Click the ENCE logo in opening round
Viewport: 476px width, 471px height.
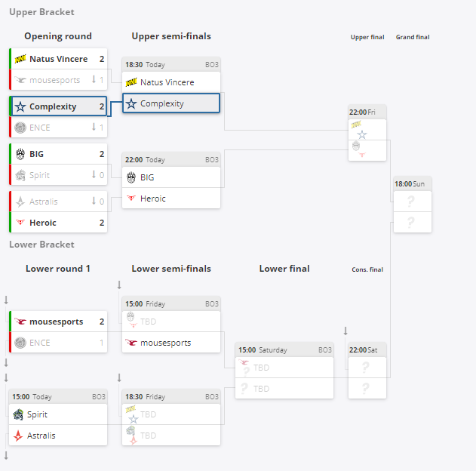coord(20,128)
